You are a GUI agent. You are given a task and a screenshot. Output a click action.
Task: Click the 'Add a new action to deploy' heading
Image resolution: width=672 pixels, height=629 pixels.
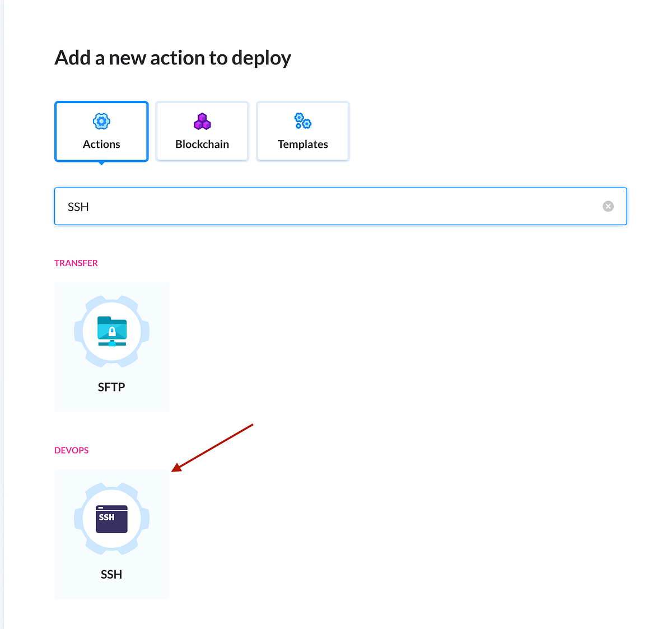pos(172,58)
